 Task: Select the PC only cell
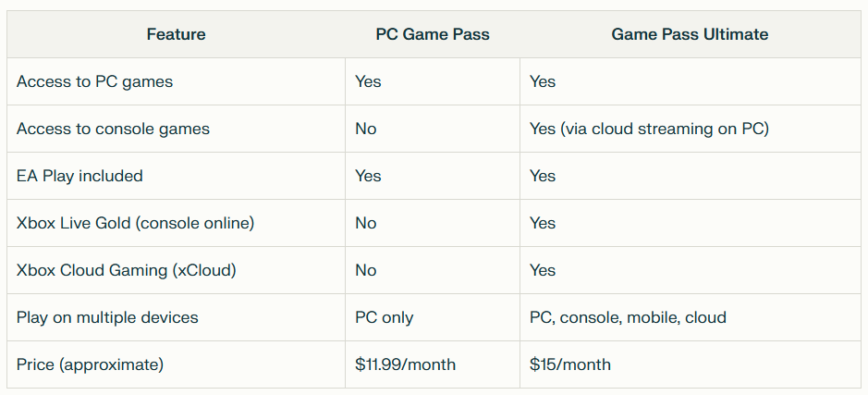click(385, 317)
